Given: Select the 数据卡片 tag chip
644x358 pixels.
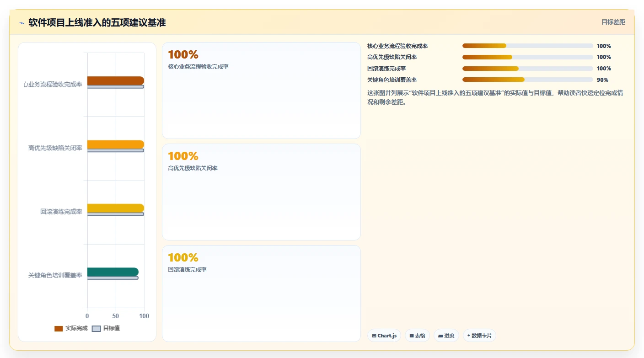Looking at the screenshot, I should pos(479,336).
